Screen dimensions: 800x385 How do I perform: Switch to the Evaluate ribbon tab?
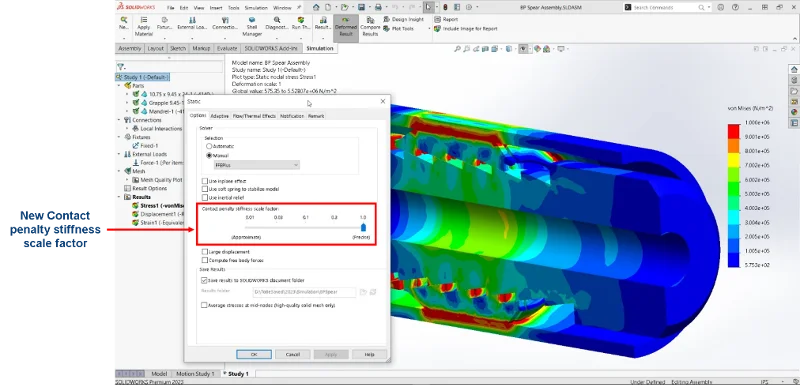pos(227,48)
